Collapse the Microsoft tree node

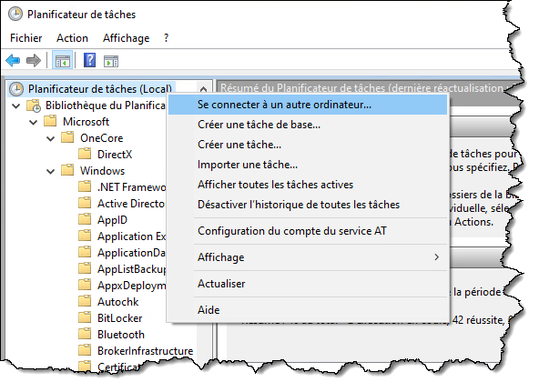pos(34,122)
